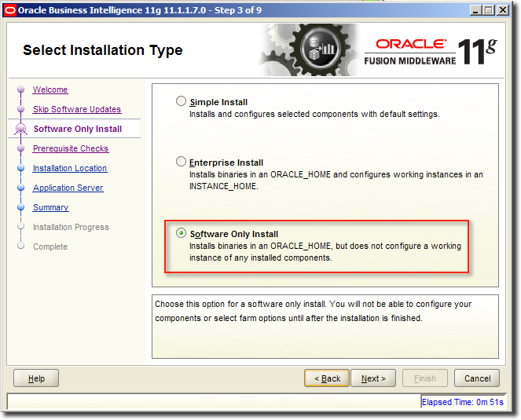Screen dimensions: 521x420
Task: Click the Installation Location bullet icon
Action: (x=21, y=168)
